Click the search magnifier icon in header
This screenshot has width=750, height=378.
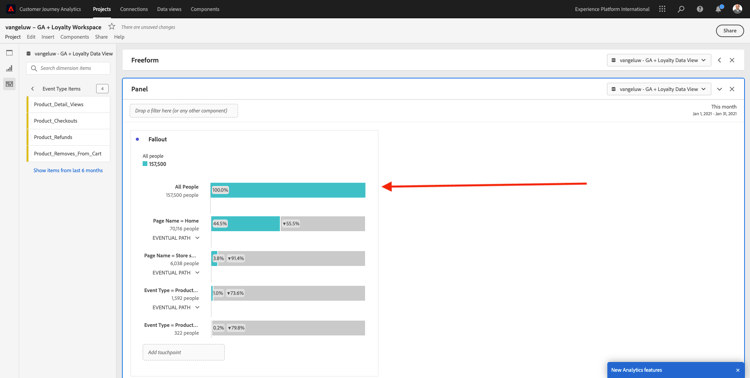(681, 9)
